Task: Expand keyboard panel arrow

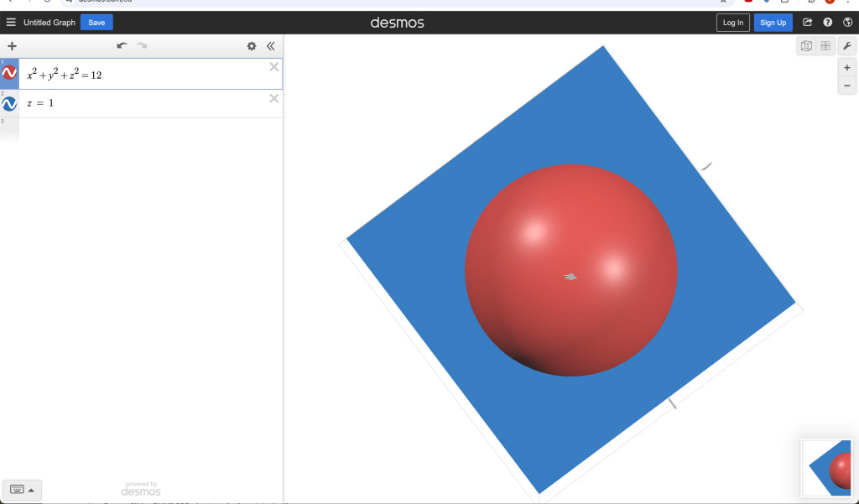Action: 31,491
